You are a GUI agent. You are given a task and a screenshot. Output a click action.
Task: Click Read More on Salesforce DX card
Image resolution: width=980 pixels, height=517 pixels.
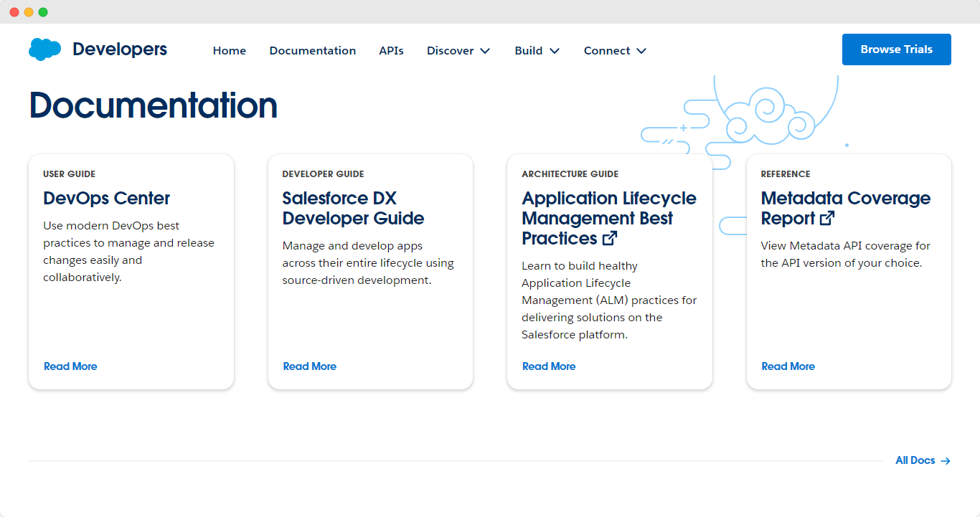tap(310, 366)
